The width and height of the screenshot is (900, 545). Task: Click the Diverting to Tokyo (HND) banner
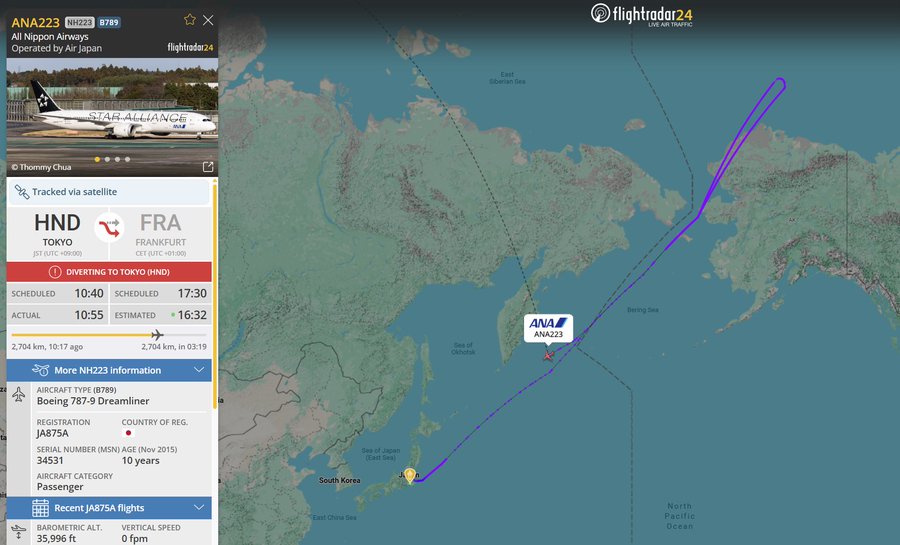tap(109, 272)
